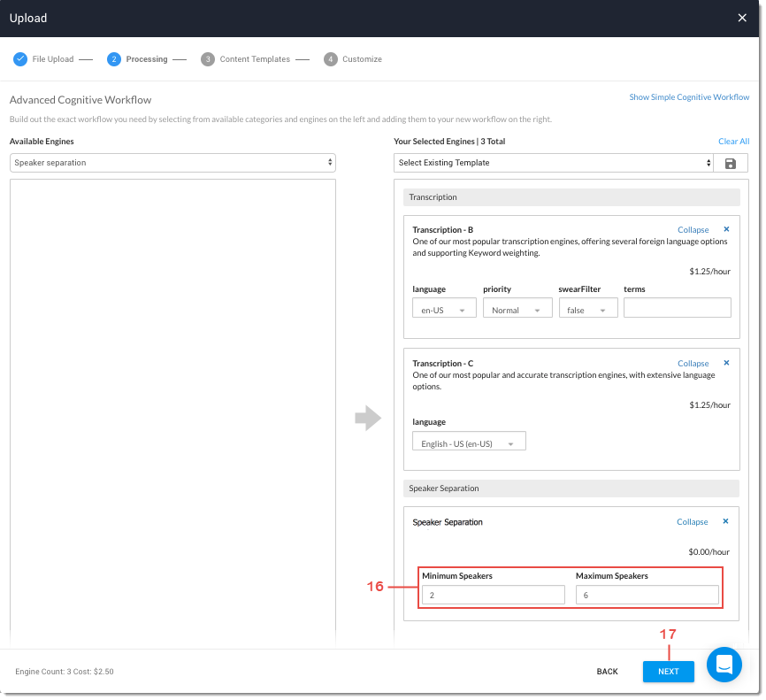Click the NEXT button
Image resolution: width=766 pixels, height=700 pixels.
coord(668,672)
